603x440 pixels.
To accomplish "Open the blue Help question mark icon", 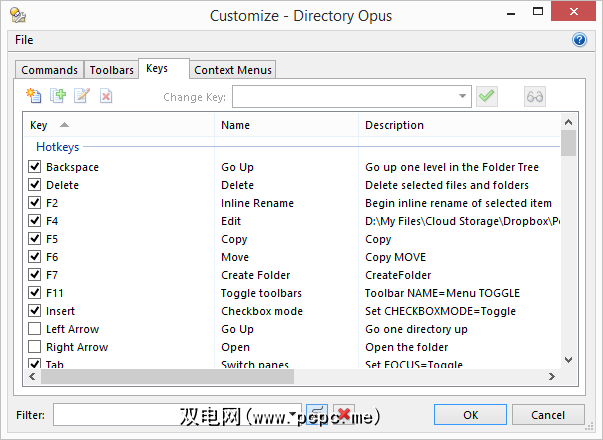I will pyautogui.click(x=579, y=40).
